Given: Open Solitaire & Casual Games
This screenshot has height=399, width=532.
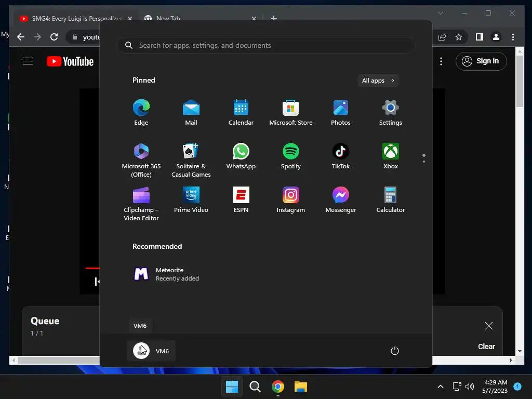Looking at the screenshot, I should pos(191,160).
